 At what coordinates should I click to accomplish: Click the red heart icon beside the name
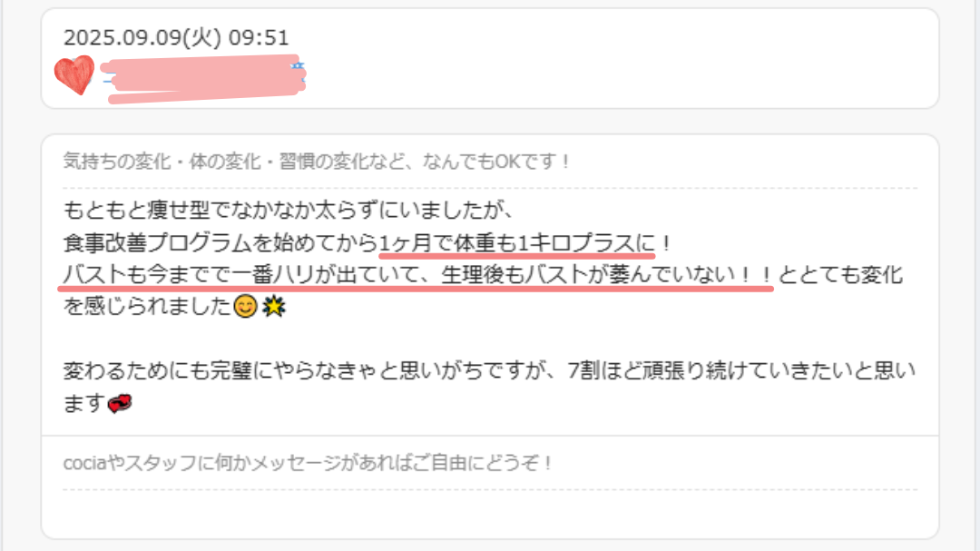point(74,75)
